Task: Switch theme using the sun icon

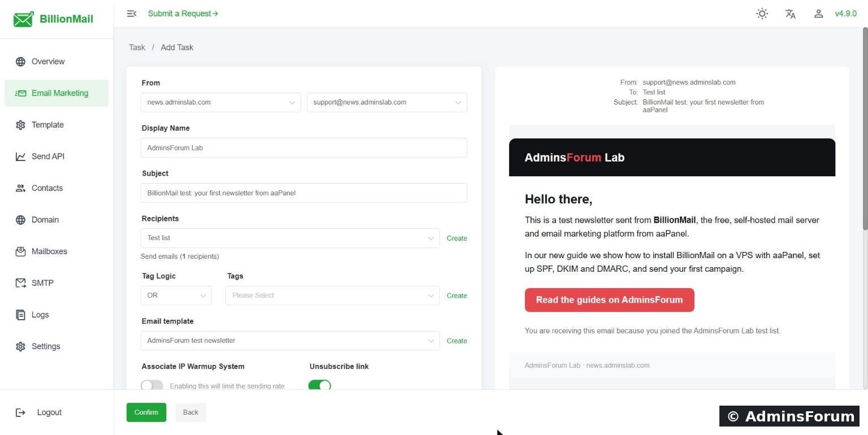Action: click(x=762, y=14)
